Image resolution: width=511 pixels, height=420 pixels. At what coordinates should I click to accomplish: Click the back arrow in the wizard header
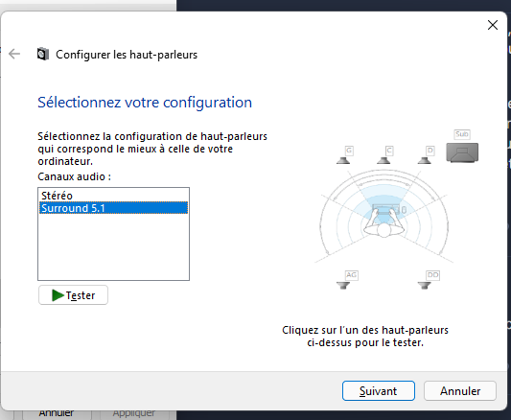click(14, 54)
